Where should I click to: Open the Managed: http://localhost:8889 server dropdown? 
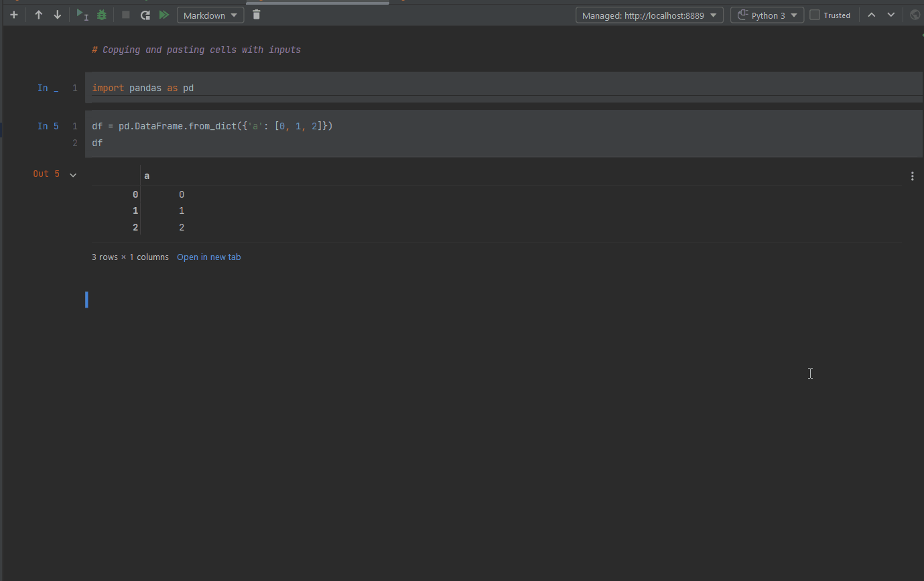[x=649, y=15]
